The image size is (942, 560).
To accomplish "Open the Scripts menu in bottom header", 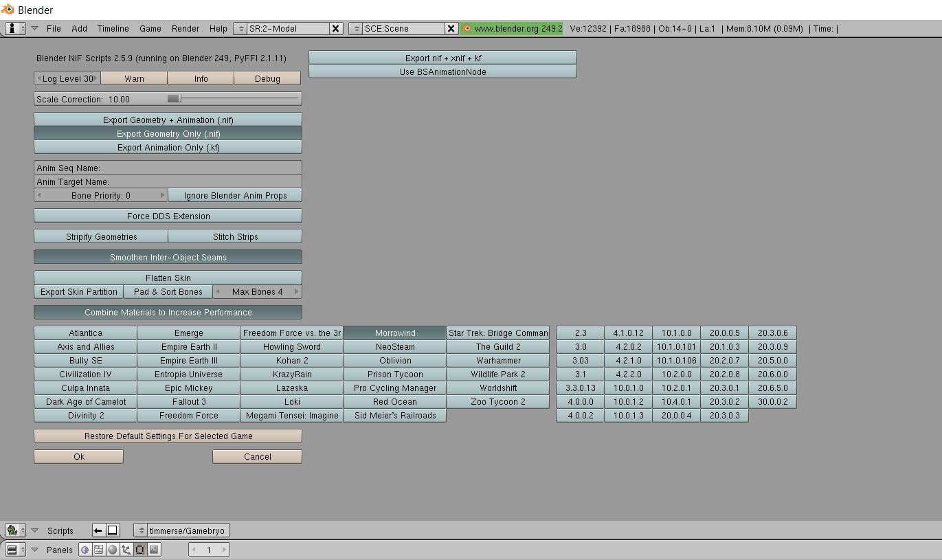I will [x=60, y=530].
